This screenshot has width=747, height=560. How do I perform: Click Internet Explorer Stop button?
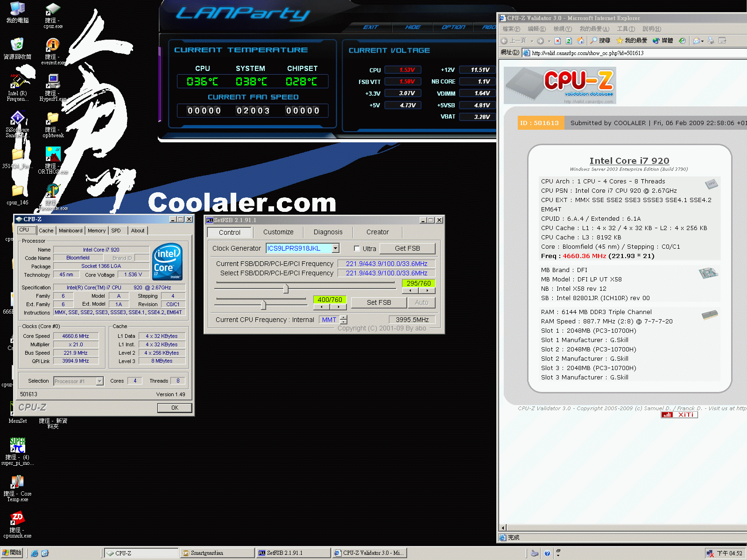[557, 41]
